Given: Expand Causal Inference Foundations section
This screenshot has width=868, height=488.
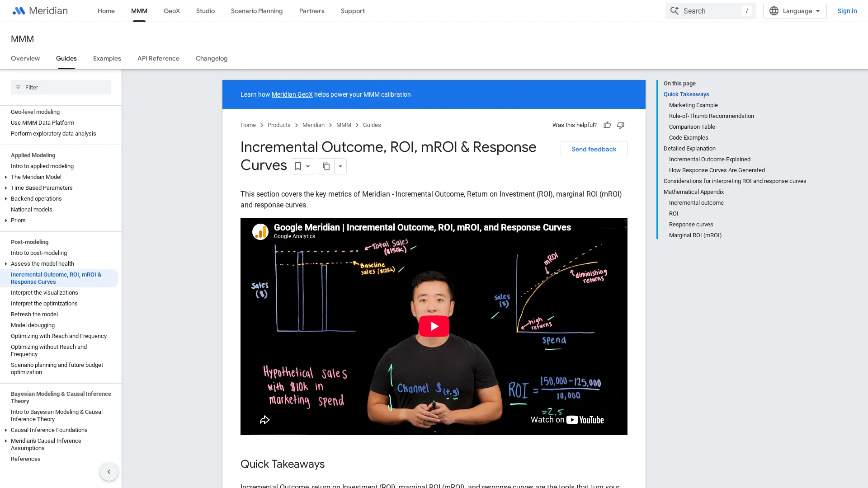Looking at the screenshot, I should 6,430.
